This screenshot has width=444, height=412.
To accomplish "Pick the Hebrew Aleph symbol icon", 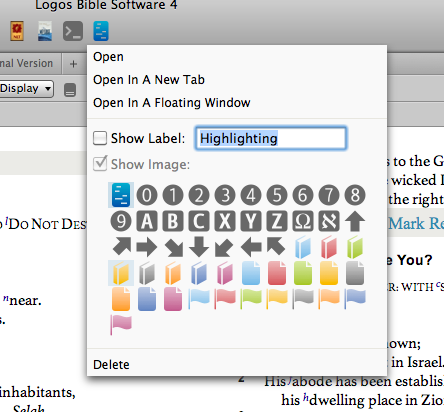I will (329, 221).
